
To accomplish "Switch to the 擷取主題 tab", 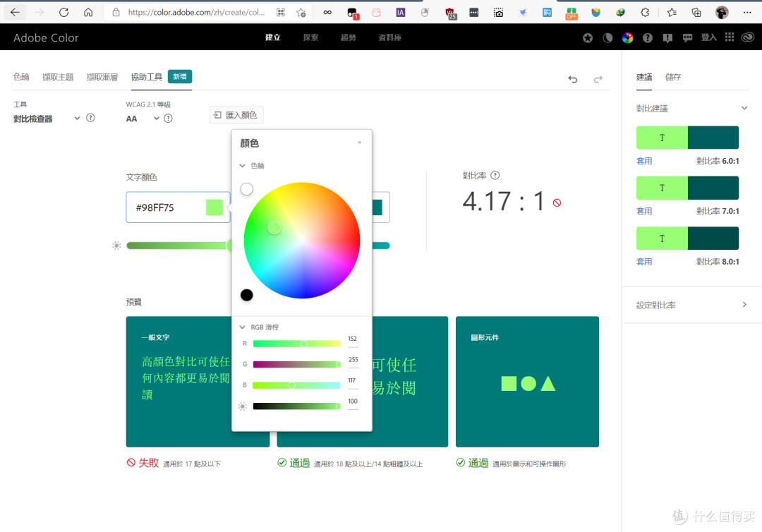I will pyautogui.click(x=58, y=77).
